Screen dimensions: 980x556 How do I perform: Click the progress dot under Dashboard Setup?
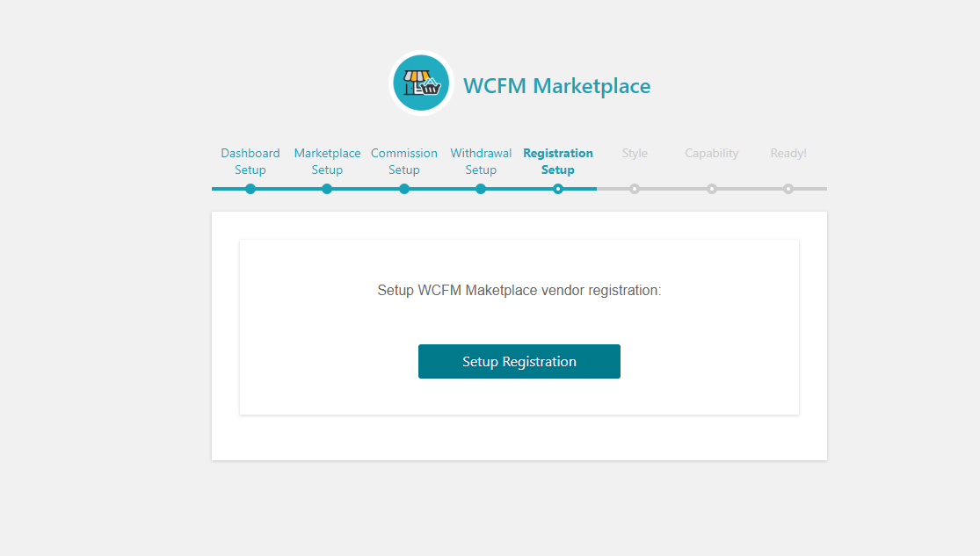[x=250, y=189]
